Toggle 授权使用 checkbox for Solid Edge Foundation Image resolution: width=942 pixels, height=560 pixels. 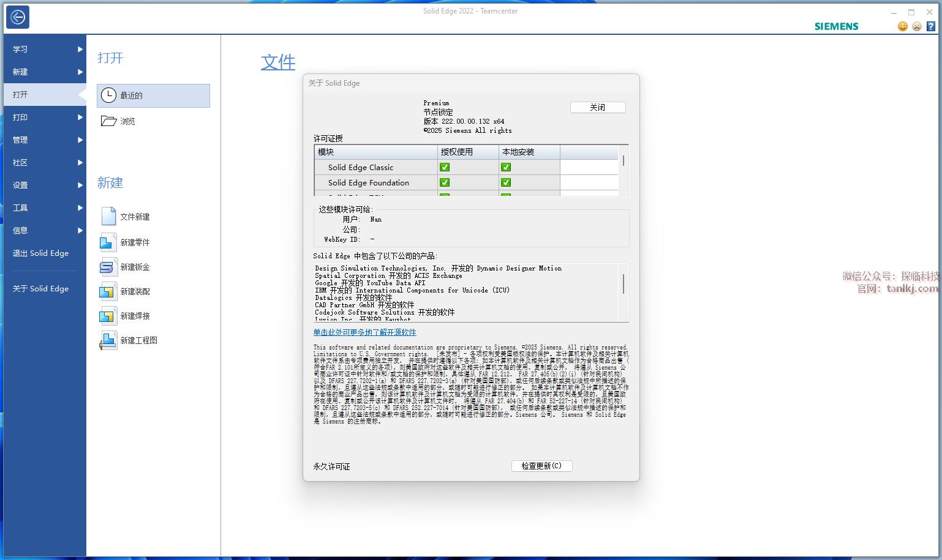pyautogui.click(x=445, y=182)
